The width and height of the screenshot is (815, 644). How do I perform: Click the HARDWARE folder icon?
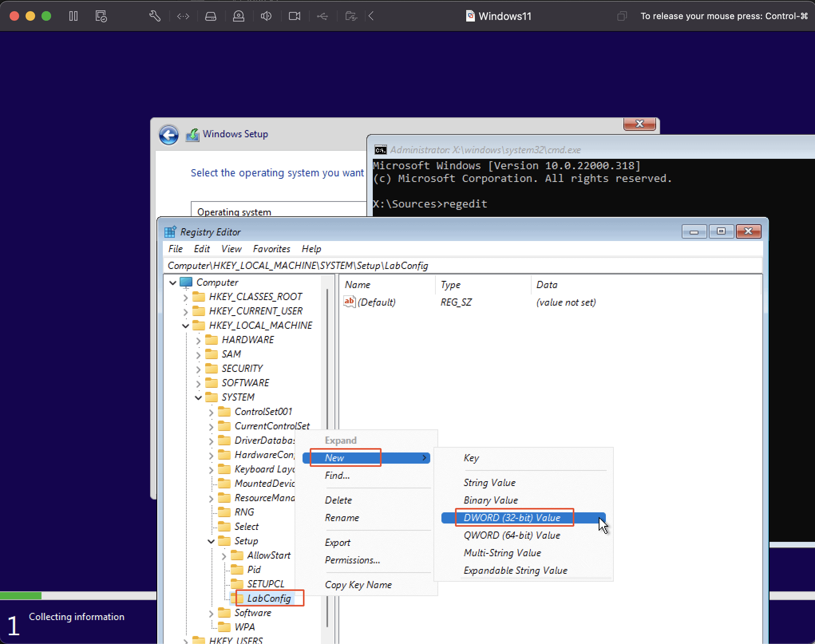pos(211,340)
